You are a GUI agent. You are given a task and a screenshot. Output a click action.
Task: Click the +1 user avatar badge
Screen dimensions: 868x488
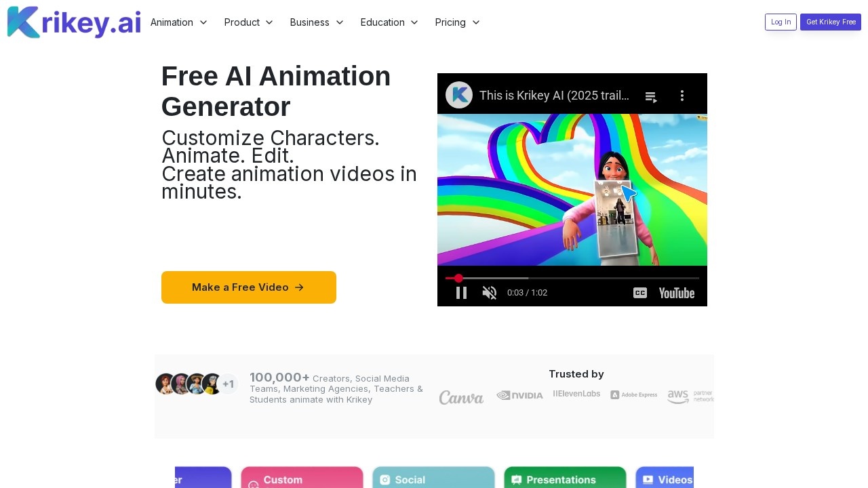(228, 384)
